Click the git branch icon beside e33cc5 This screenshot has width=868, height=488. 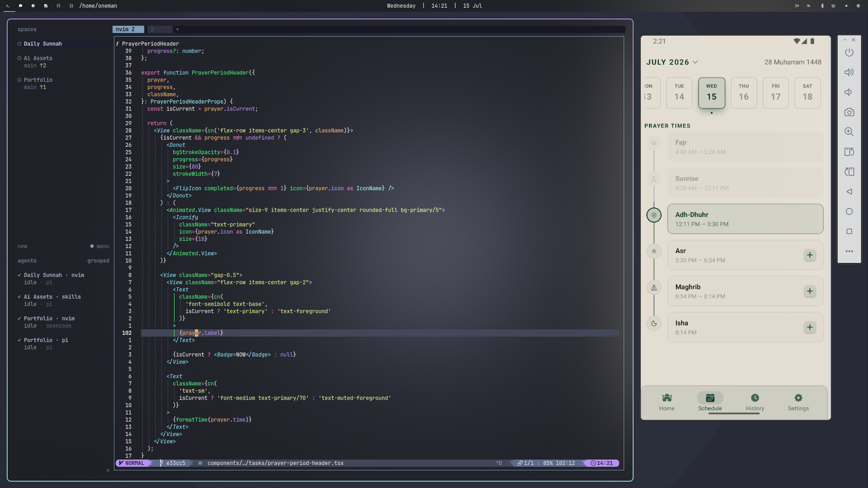pyautogui.click(x=162, y=463)
